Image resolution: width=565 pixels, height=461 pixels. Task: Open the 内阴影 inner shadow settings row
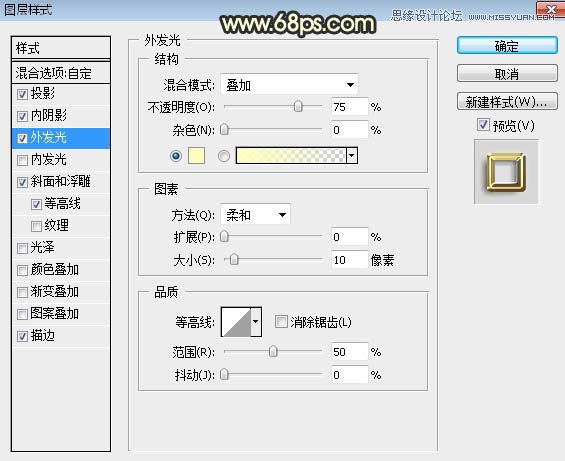[x=61, y=116]
